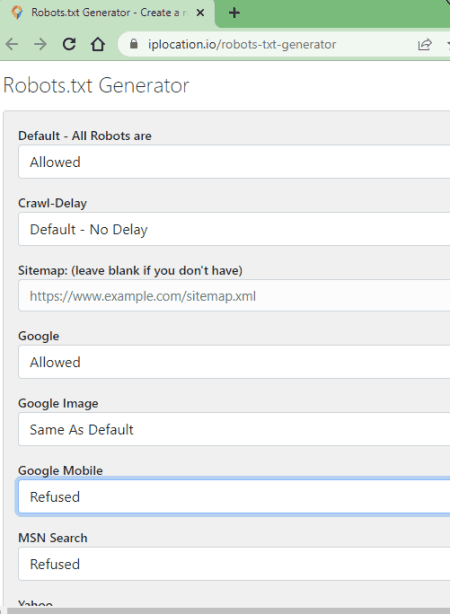
Task: Reload the page with the refresh icon
Action: tap(69, 44)
